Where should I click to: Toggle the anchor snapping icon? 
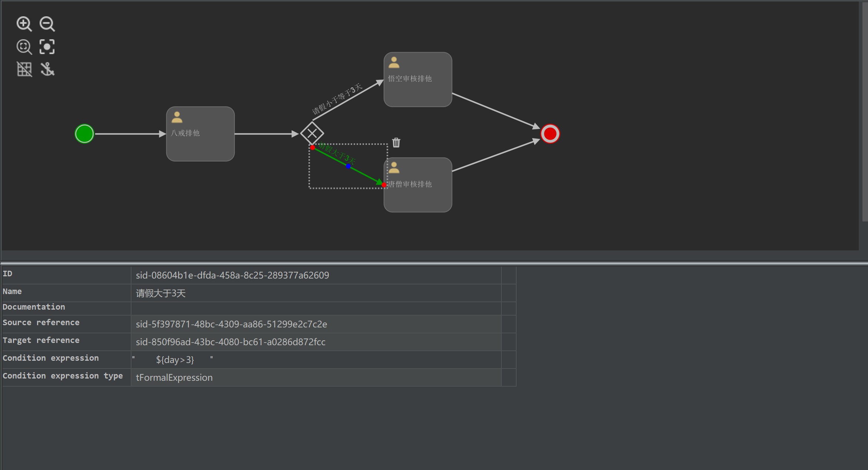tap(47, 69)
